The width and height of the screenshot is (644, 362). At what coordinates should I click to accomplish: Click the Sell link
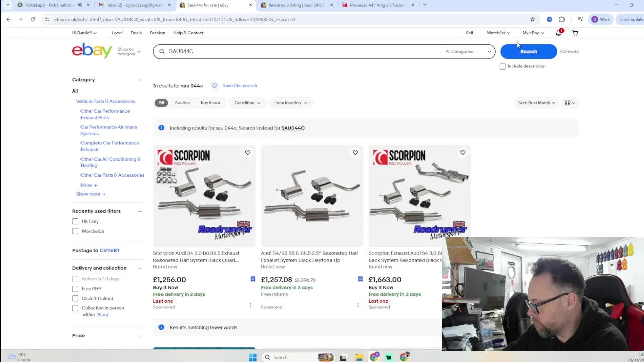469,33
